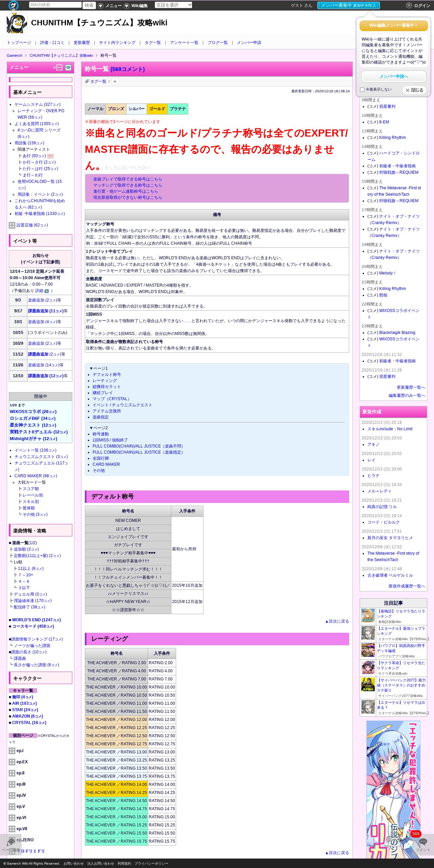Open 楽曲プレイで取得できる称号はこちら link

(127, 179)
